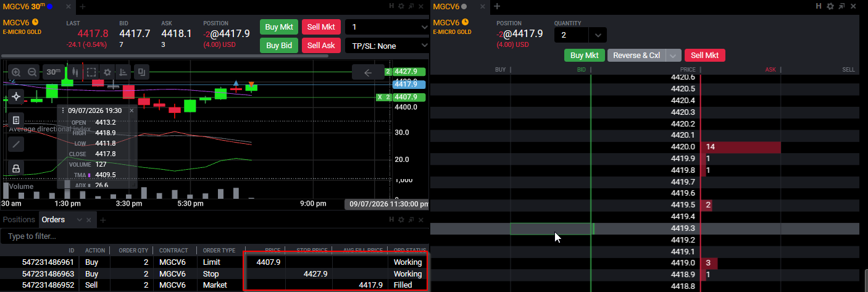Screen dimensions: 868x292
Task: Select order row 547231486963
Action: [214, 273]
